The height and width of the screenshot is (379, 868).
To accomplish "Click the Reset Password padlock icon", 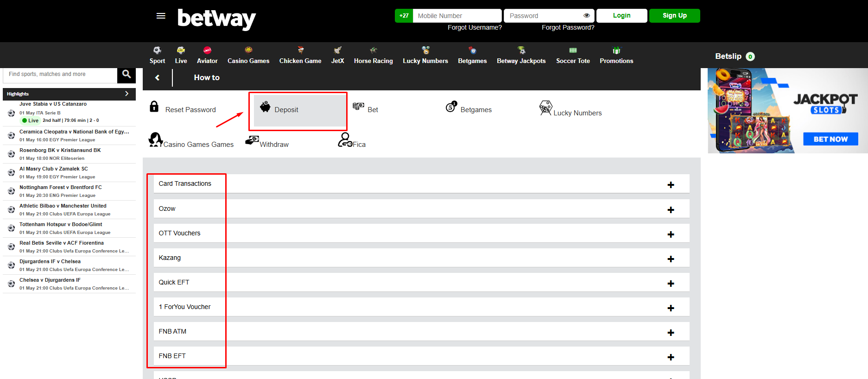I will click(x=154, y=107).
